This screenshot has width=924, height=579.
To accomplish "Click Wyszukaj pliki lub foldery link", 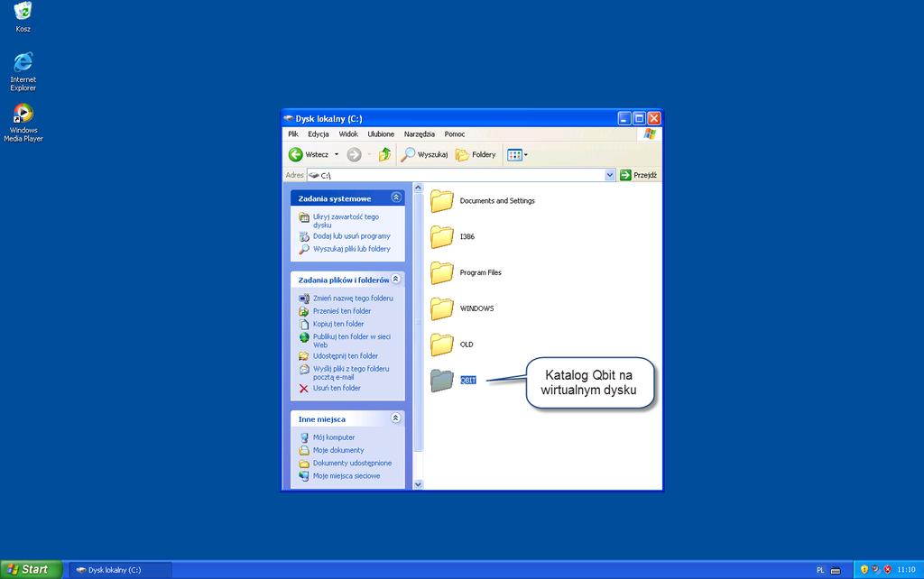I will click(351, 249).
